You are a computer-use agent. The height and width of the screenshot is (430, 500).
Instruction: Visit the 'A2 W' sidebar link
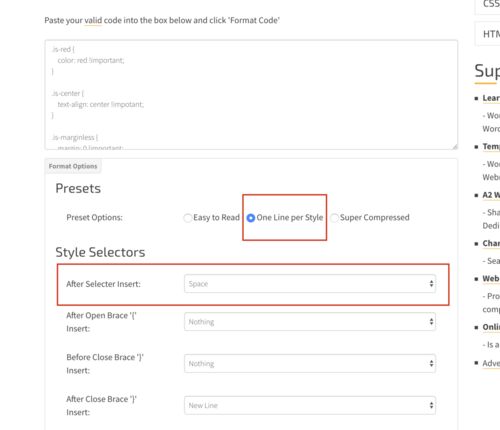[491, 195]
